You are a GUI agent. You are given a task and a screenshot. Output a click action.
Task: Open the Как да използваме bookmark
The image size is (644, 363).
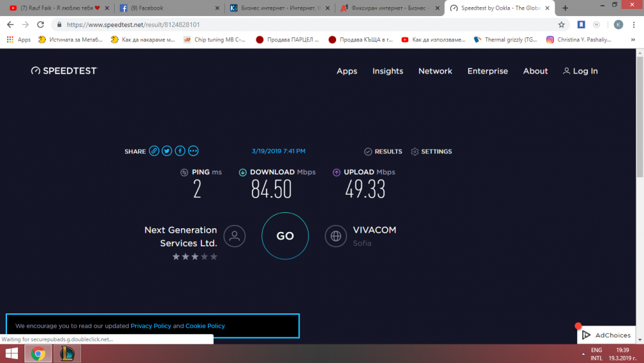pos(433,39)
